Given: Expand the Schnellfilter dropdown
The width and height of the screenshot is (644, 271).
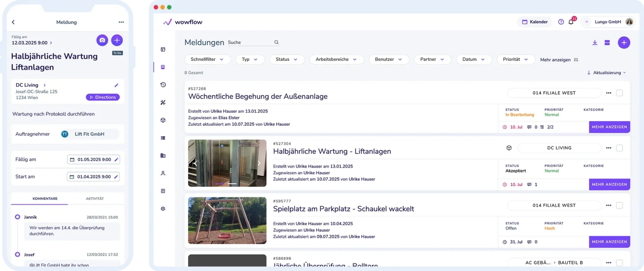Looking at the screenshot, I should point(208,60).
